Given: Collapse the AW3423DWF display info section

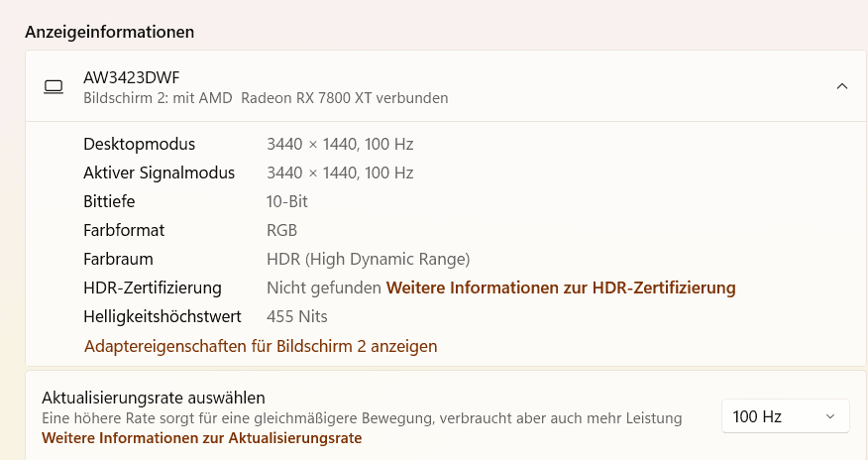Looking at the screenshot, I should coord(841,86).
